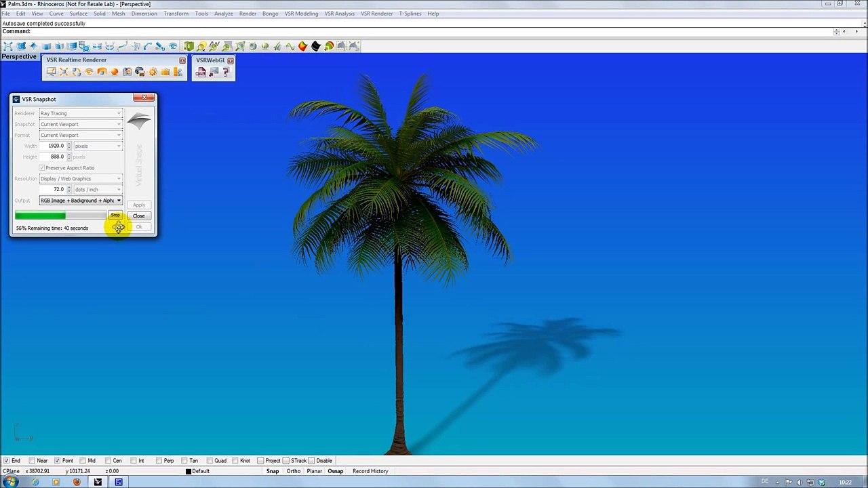Open the Format dropdown in VSR Snapshot
The image size is (868, 488).
(81, 135)
